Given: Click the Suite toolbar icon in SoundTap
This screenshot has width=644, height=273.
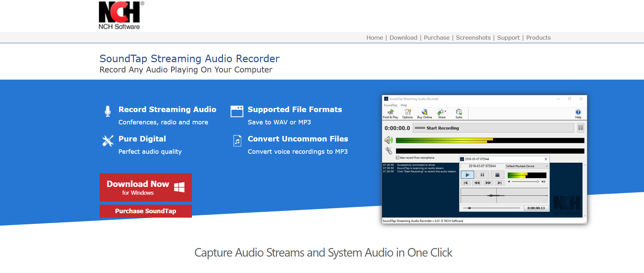Looking at the screenshot, I should coord(459,114).
